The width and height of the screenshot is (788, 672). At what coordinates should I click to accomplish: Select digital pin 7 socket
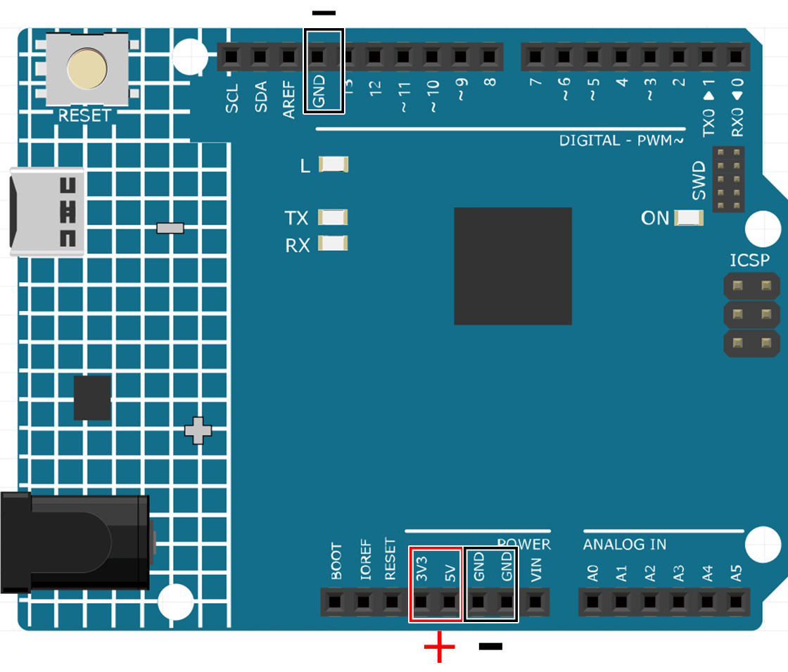535,56
